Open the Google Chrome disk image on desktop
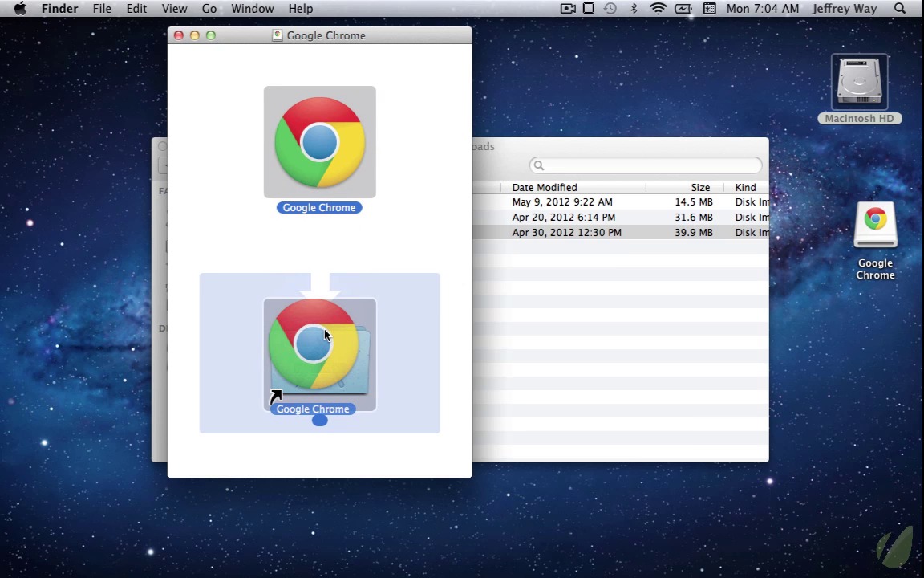This screenshot has height=578, width=924. point(875,226)
